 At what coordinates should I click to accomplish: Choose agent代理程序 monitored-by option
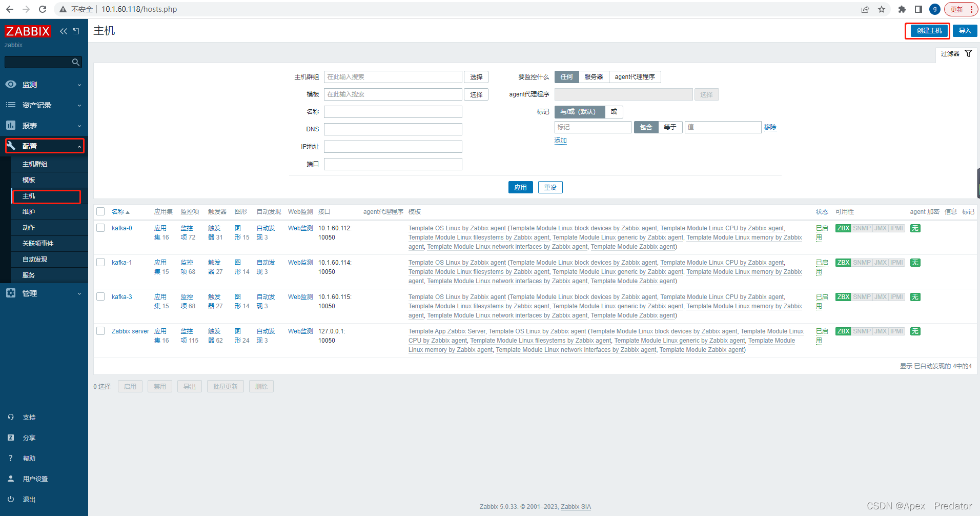(x=635, y=77)
